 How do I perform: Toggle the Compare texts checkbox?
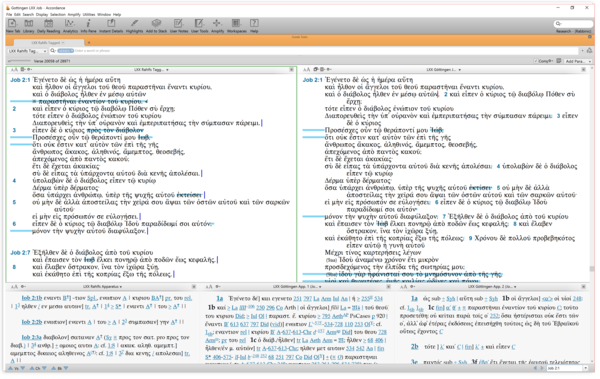click(x=536, y=61)
